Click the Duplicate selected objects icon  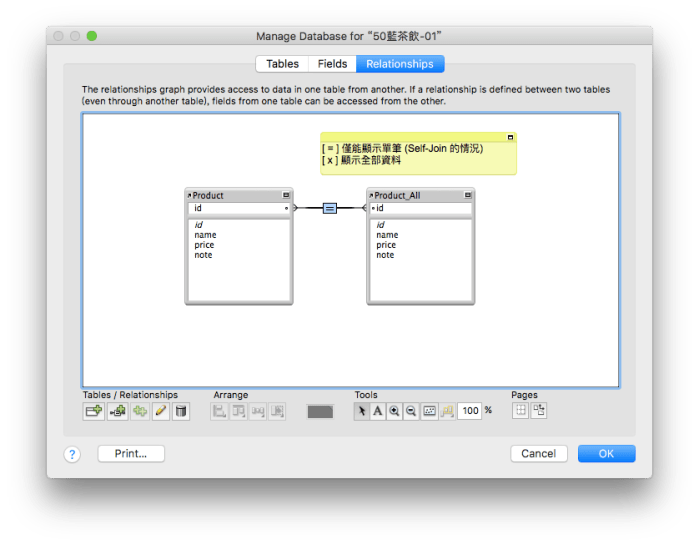tap(138, 411)
